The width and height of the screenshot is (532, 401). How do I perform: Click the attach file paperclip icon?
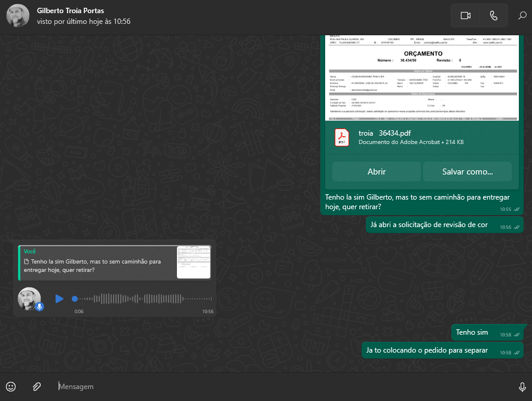(36, 387)
